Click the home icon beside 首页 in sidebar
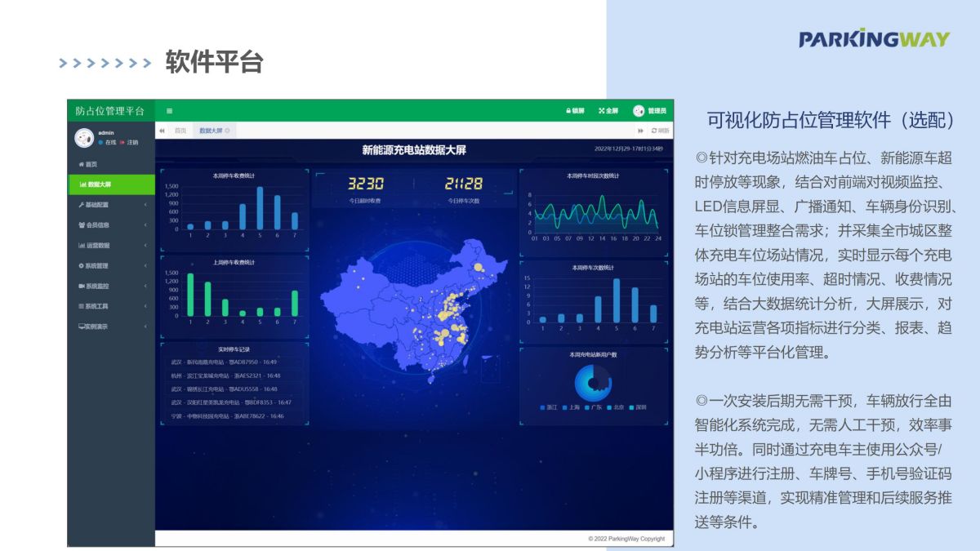 pyautogui.click(x=81, y=164)
